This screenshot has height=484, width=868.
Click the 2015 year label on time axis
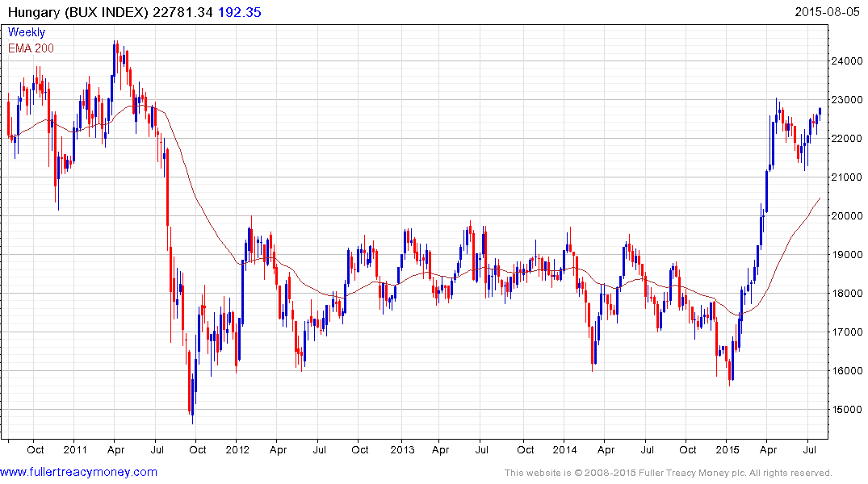[x=728, y=449]
